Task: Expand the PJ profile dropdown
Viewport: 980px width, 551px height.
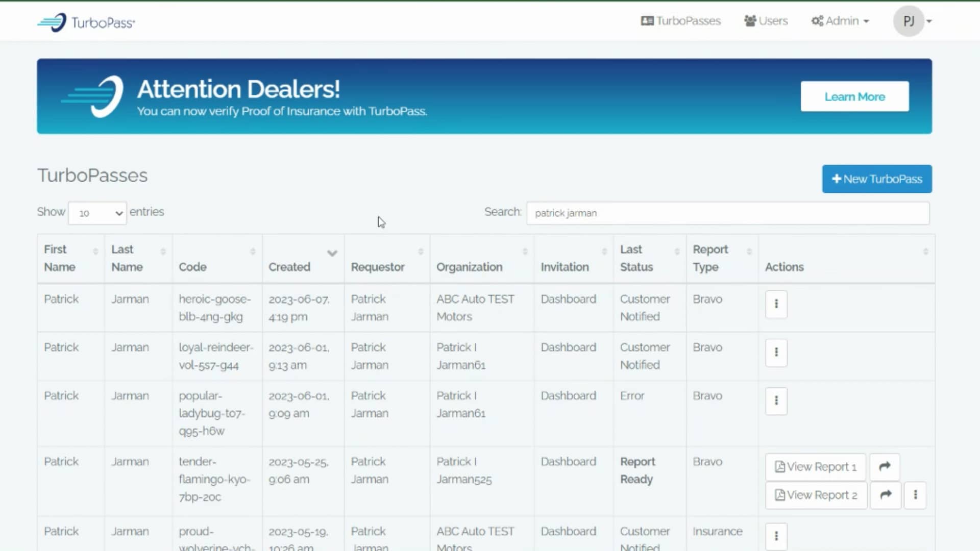Action: 913,21
